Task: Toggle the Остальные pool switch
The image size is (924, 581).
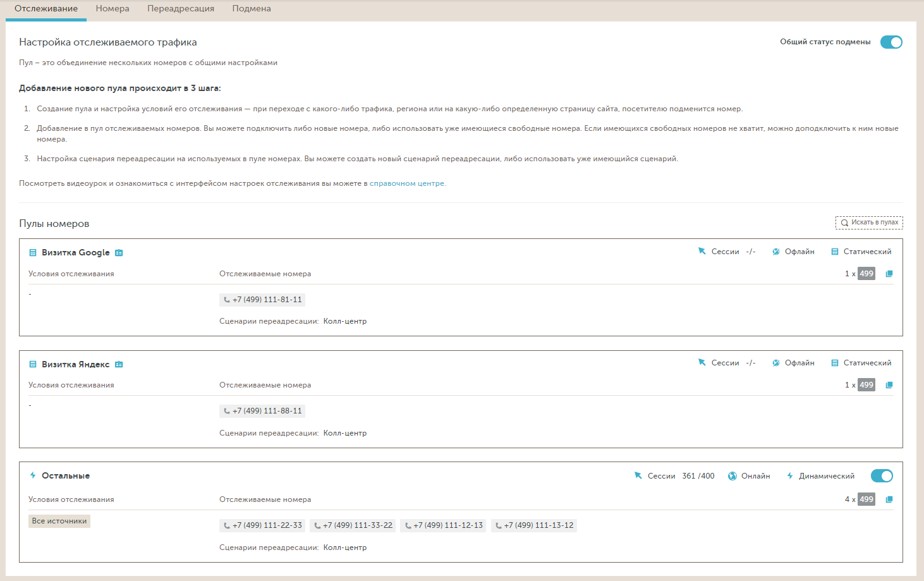Action: [882, 476]
